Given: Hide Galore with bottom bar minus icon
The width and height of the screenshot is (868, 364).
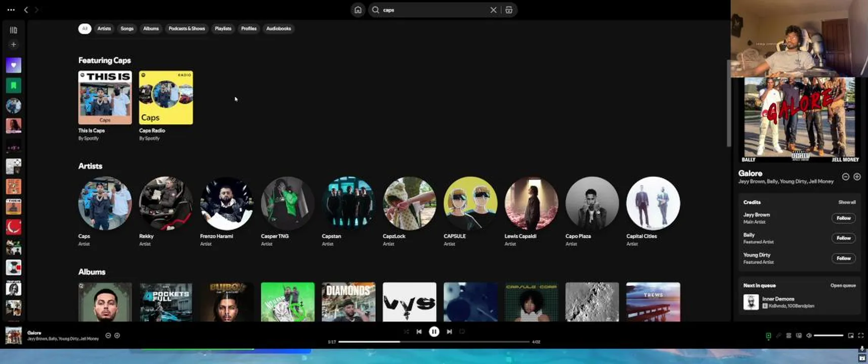Looking at the screenshot, I should coord(108,336).
